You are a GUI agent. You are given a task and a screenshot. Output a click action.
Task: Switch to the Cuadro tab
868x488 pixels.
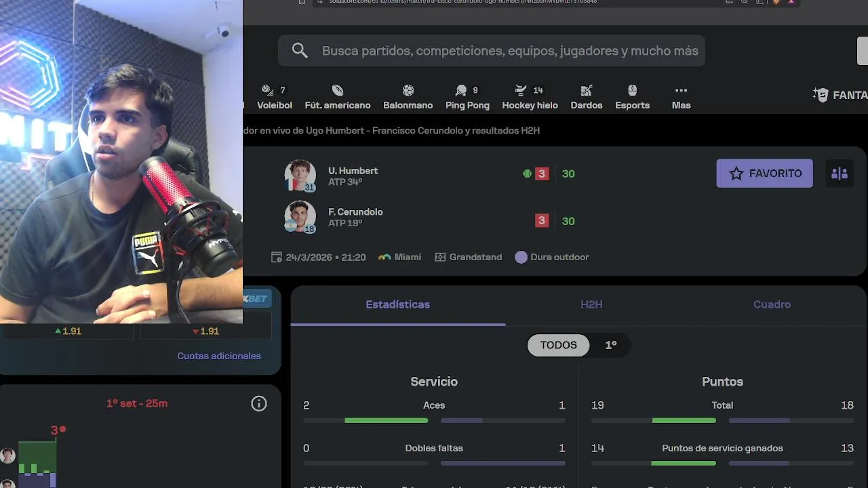point(772,305)
